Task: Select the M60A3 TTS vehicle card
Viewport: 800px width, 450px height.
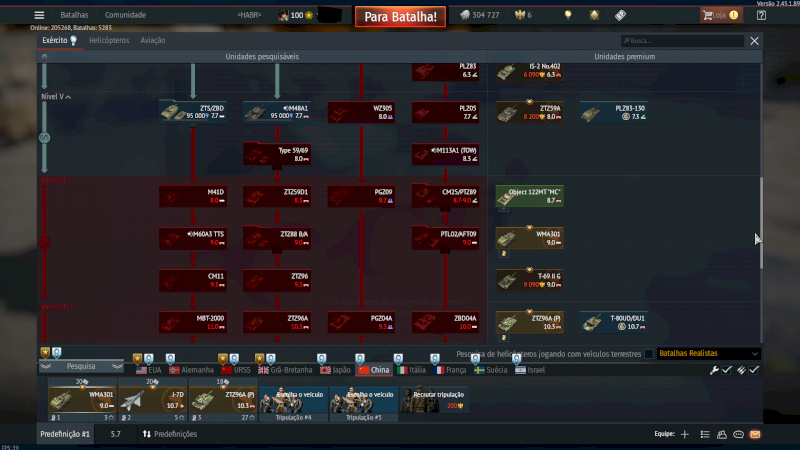Action: (x=193, y=238)
